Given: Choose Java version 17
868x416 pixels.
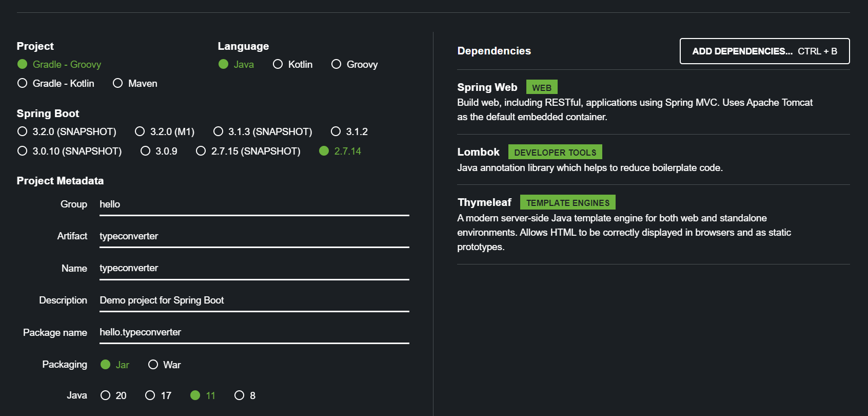Looking at the screenshot, I should coord(158,395).
